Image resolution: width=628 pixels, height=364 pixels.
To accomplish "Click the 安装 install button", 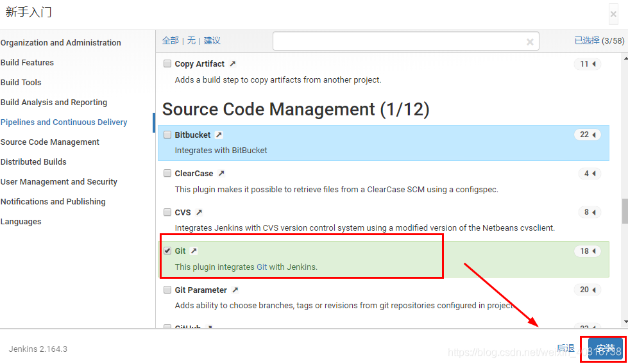I will [606, 349].
